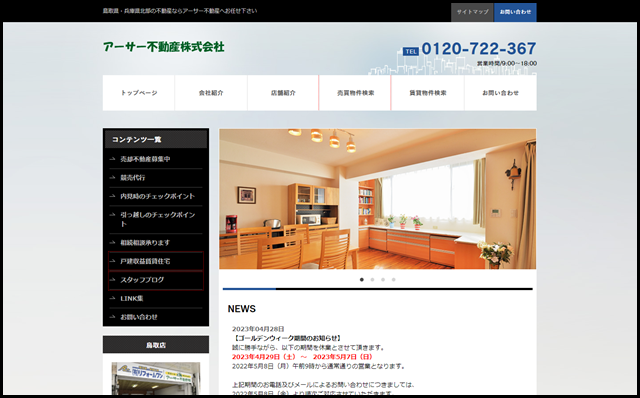Select the third slideshow dot
640x398 pixels.
(x=383, y=280)
